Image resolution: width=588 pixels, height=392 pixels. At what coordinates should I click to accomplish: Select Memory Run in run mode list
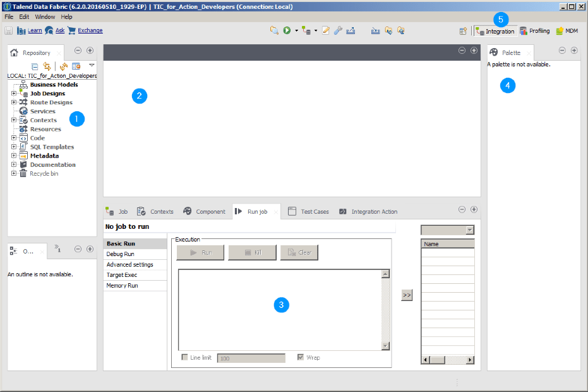click(135, 286)
